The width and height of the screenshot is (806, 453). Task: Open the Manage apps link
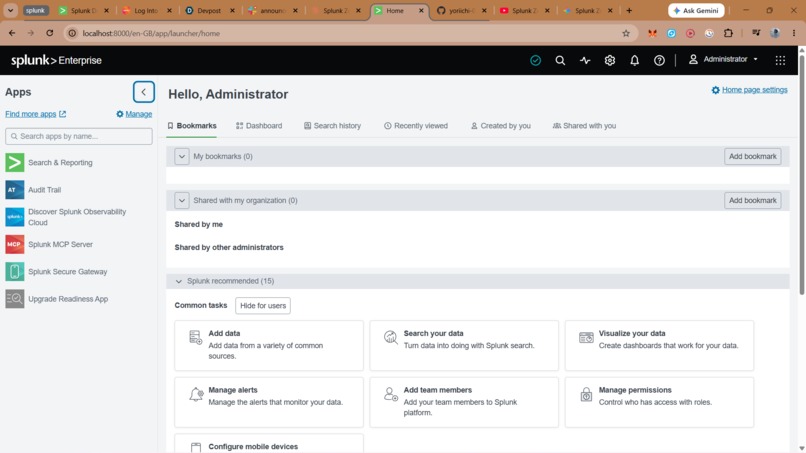click(134, 114)
